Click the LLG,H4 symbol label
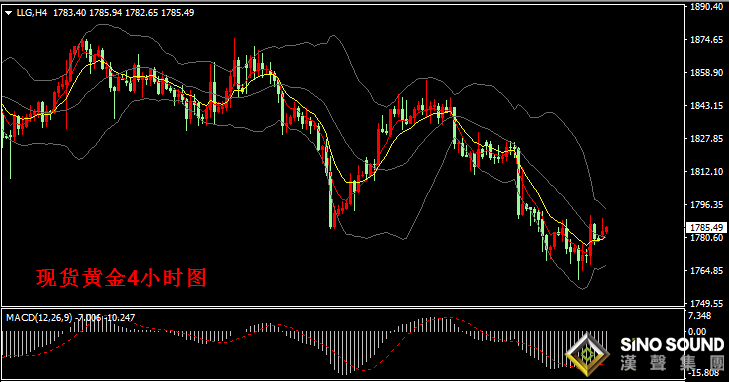Image resolution: width=729 pixels, height=382 pixels. coord(32,13)
